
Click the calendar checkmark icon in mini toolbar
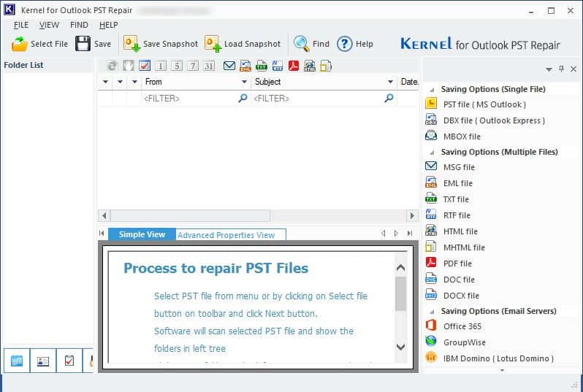(x=144, y=66)
